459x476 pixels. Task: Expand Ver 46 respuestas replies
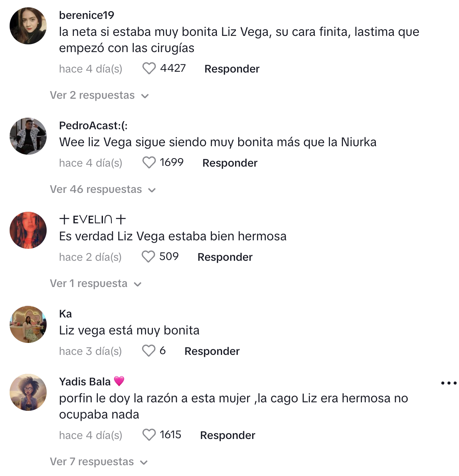[x=103, y=189]
